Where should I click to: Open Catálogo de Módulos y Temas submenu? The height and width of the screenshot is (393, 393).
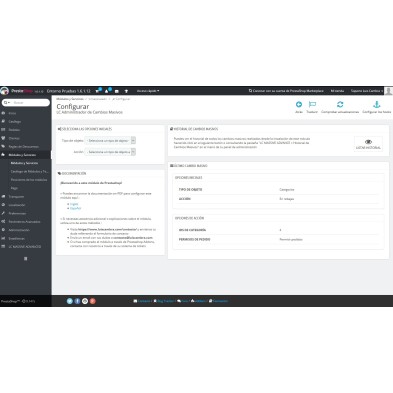click(x=29, y=171)
